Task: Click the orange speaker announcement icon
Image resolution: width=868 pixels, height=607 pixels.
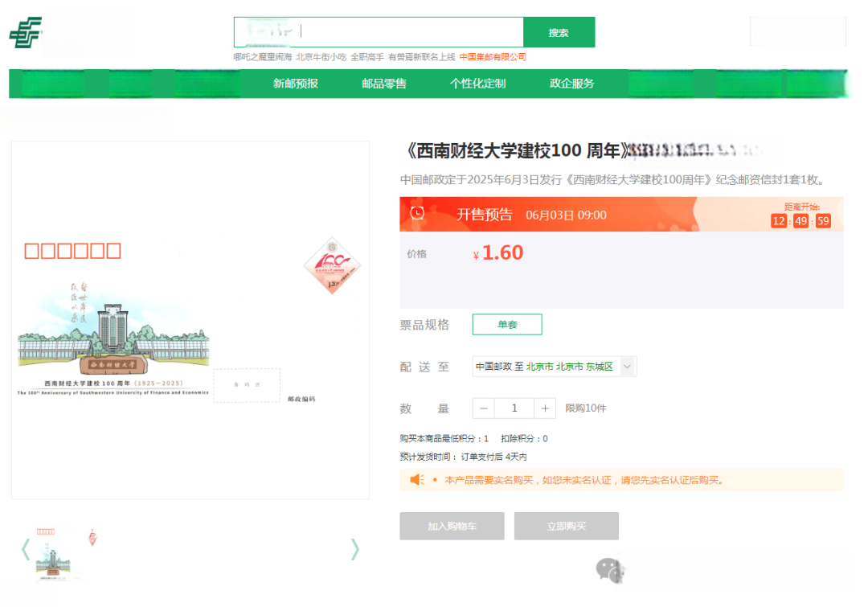Action: tap(417, 480)
